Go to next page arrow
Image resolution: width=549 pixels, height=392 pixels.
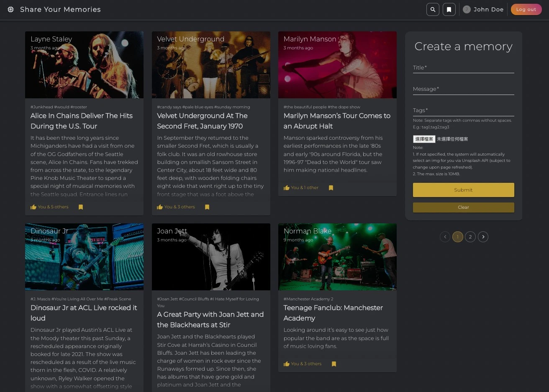click(483, 237)
